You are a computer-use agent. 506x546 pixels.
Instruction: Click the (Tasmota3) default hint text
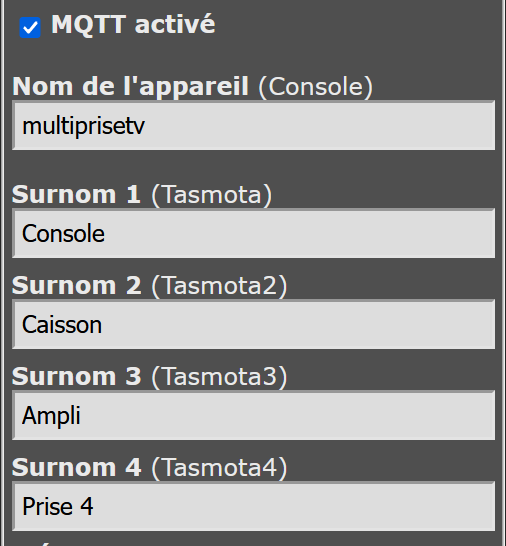219,377
